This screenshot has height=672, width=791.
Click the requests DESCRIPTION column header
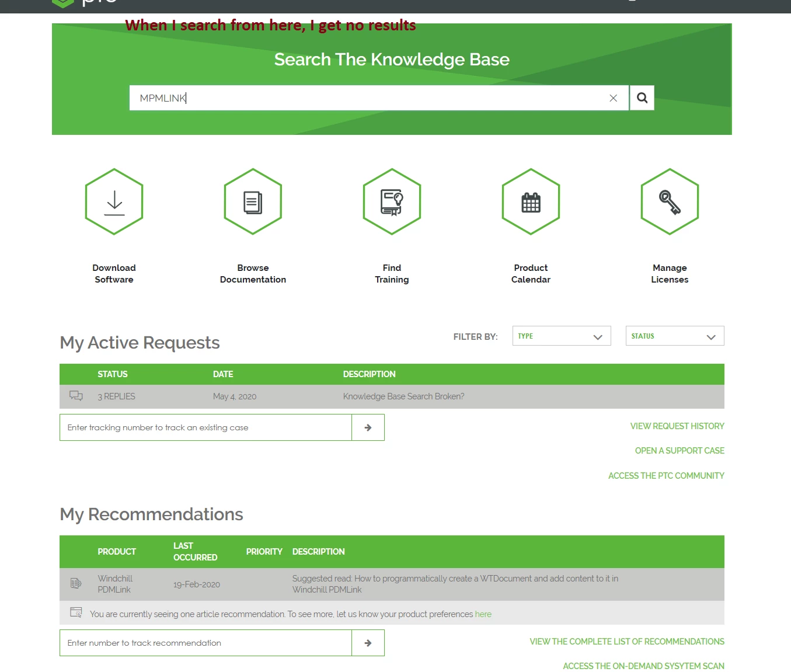pos(369,374)
